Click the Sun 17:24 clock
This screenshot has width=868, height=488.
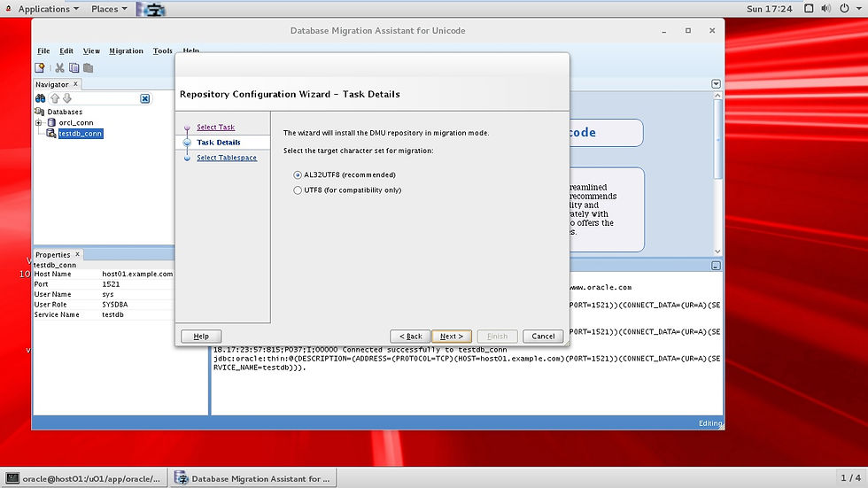click(770, 9)
